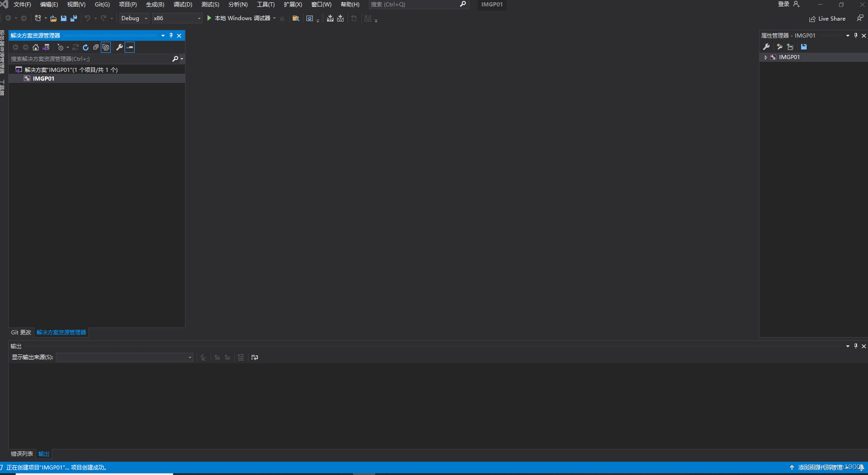Open the notifications bell in the status bar
This screenshot has width=868, height=475.
(x=861, y=467)
